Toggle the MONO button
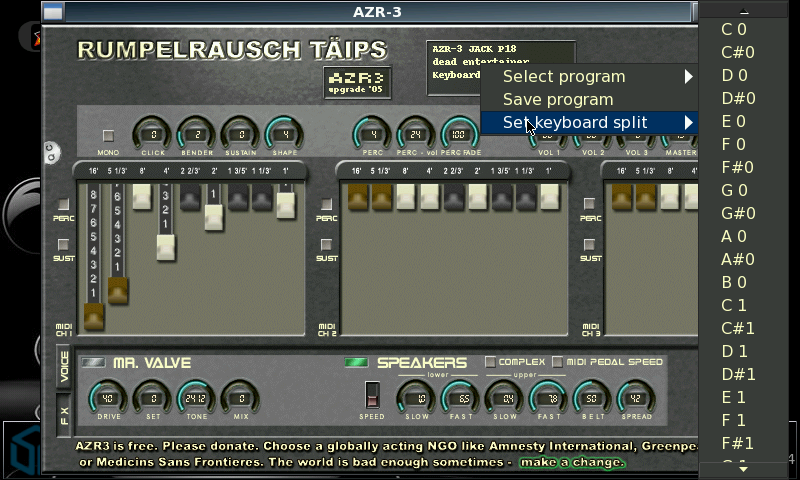This screenshot has width=800, height=480. (x=108, y=136)
